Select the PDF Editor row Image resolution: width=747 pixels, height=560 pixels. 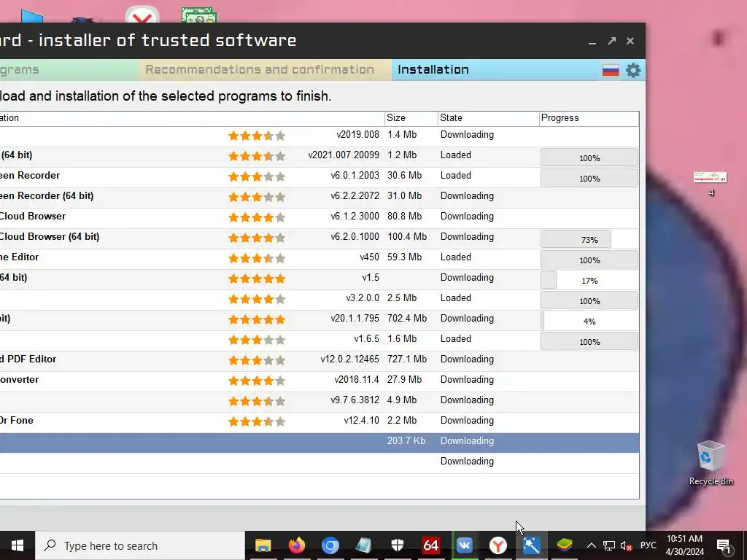click(x=320, y=361)
